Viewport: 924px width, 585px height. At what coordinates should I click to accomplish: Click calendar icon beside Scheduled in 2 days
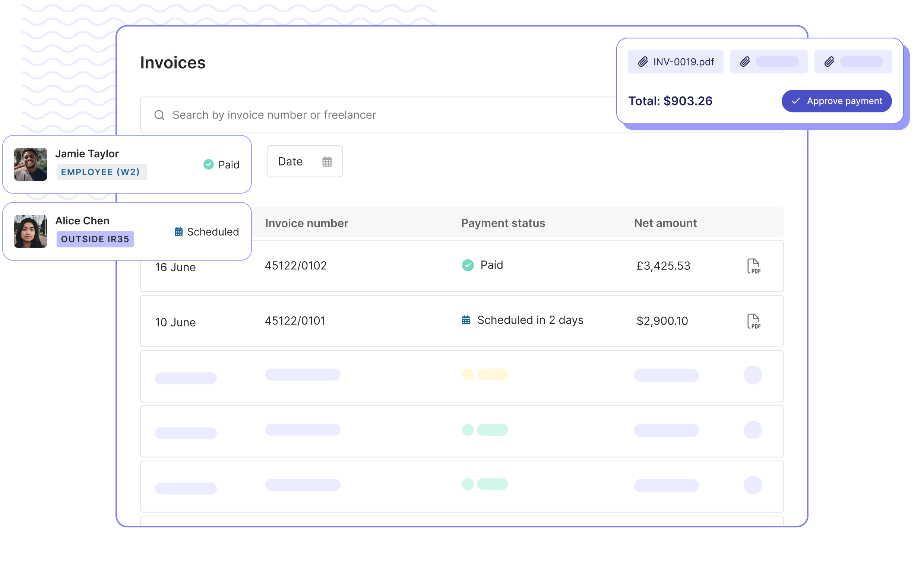click(x=466, y=320)
